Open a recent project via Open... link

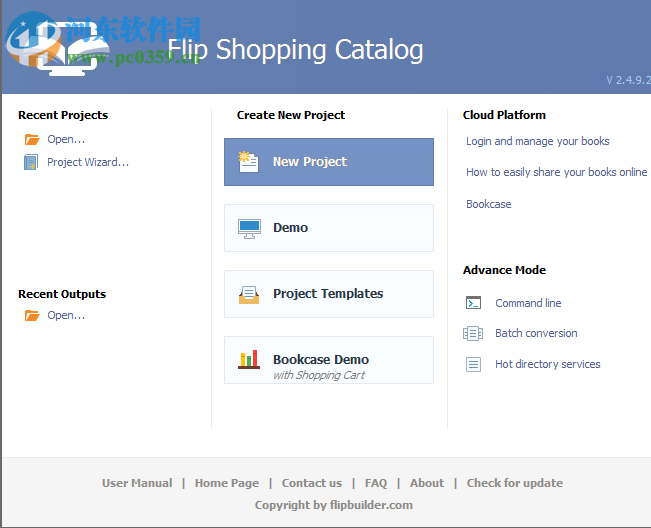coord(66,139)
